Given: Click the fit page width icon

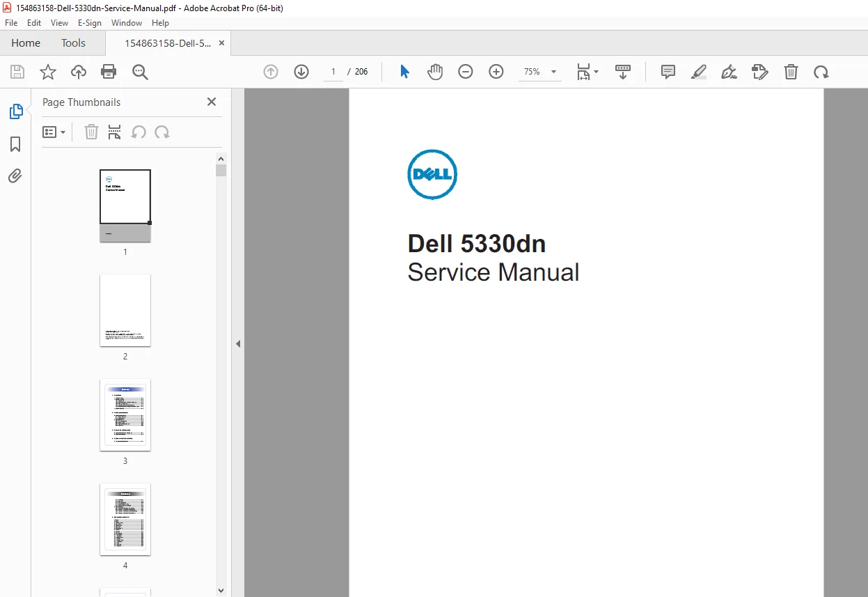Looking at the screenshot, I should (583, 72).
